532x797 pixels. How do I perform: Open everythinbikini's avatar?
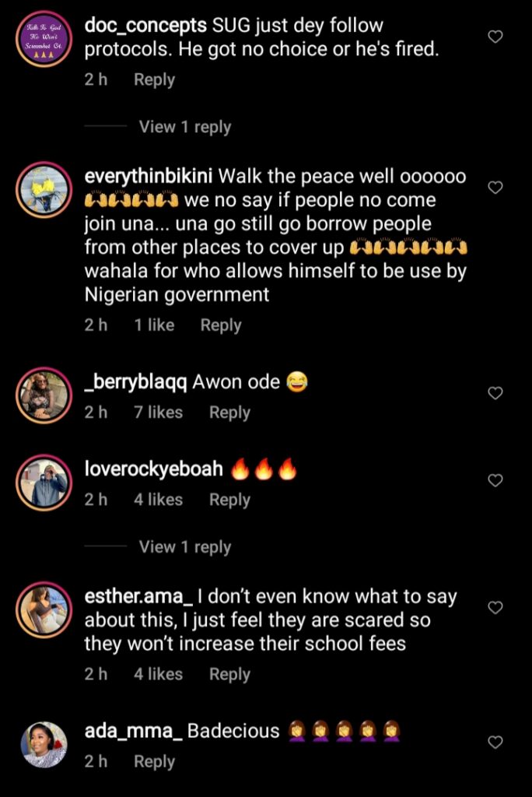44,190
